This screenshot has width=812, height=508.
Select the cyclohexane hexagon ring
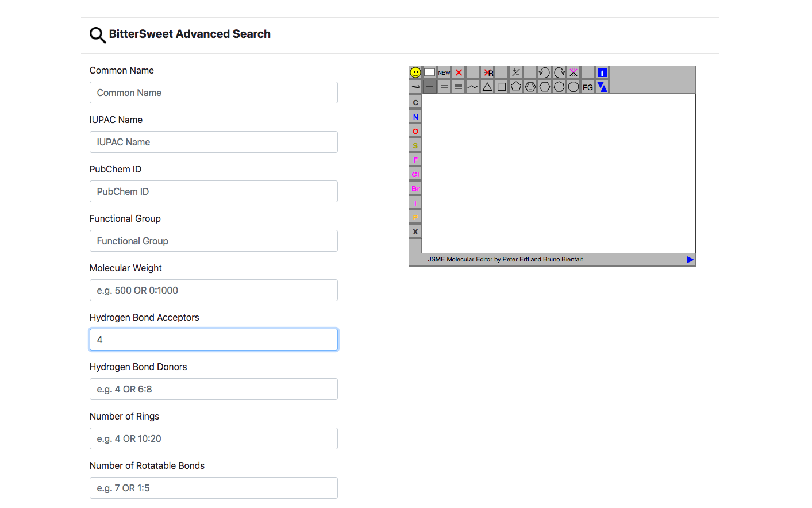point(545,87)
